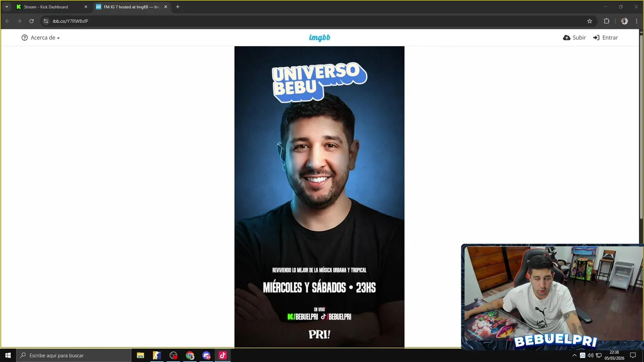Click the Subir upload button
The width and height of the screenshot is (644, 362).
click(x=575, y=38)
